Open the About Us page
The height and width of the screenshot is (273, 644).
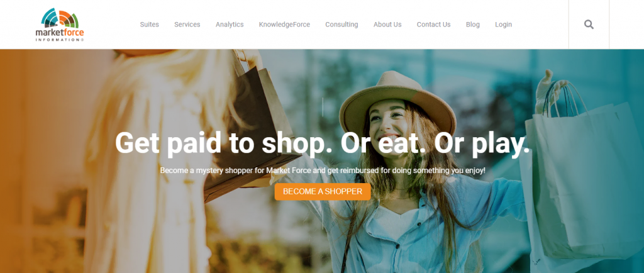pyautogui.click(x=387, y=25)
